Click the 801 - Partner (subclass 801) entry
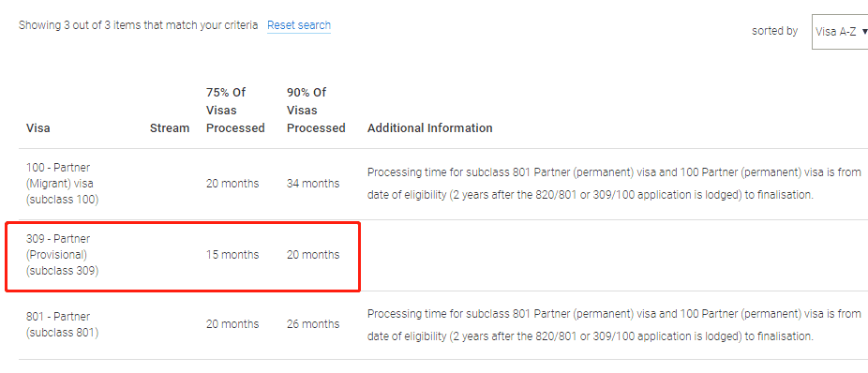Viewport: 868px width, 373px height. pyautogui.click(x=62, y=324)
